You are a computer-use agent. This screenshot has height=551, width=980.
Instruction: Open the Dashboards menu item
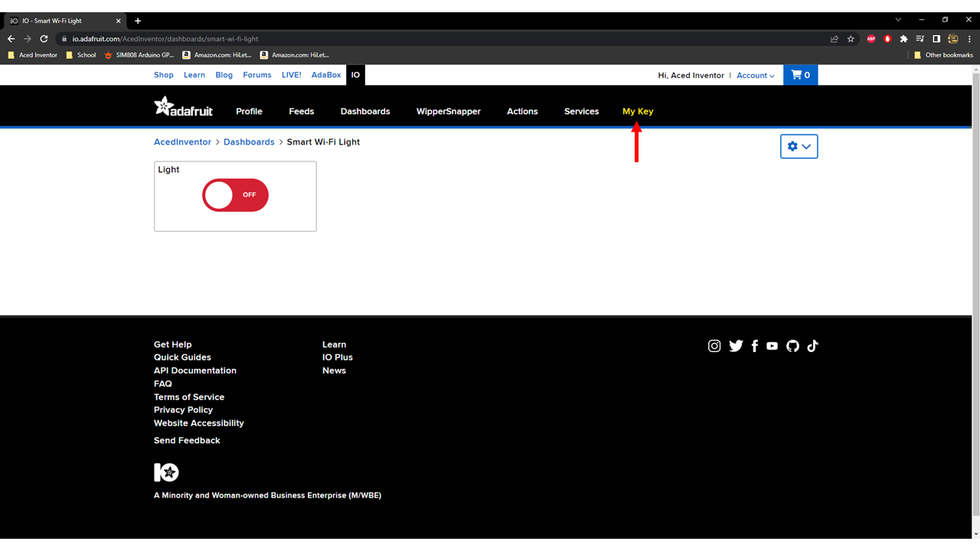tap(365, 112)
